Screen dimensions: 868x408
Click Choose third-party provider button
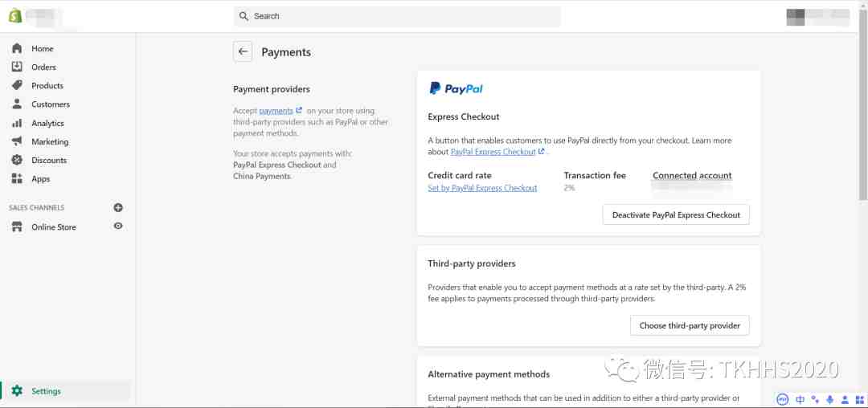coord(690,325)
